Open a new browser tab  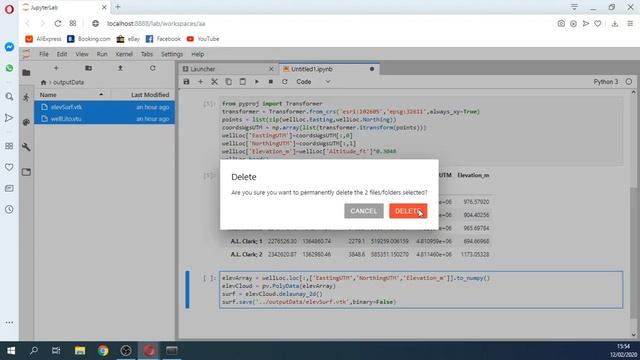[x=118, y=7]
